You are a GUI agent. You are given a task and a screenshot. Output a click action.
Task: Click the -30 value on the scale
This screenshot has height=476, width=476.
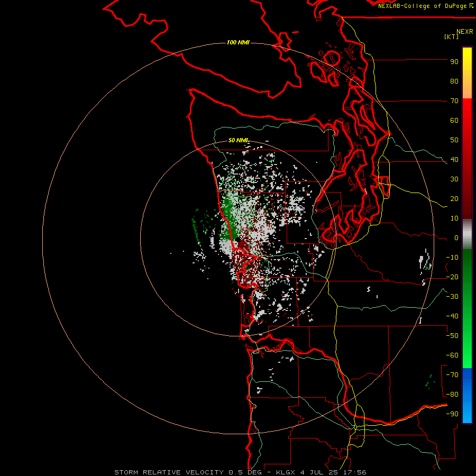coord(452,297)
